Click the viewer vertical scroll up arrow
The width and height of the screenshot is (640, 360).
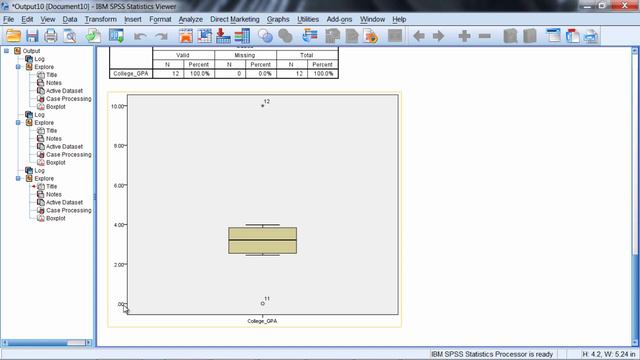[x=635, y=51]
